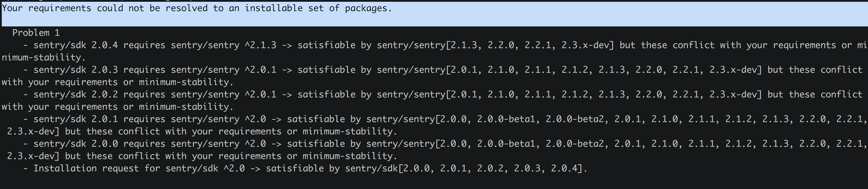Click "sentry/sdk 2.0.1" at a line start

coord(76,119)
